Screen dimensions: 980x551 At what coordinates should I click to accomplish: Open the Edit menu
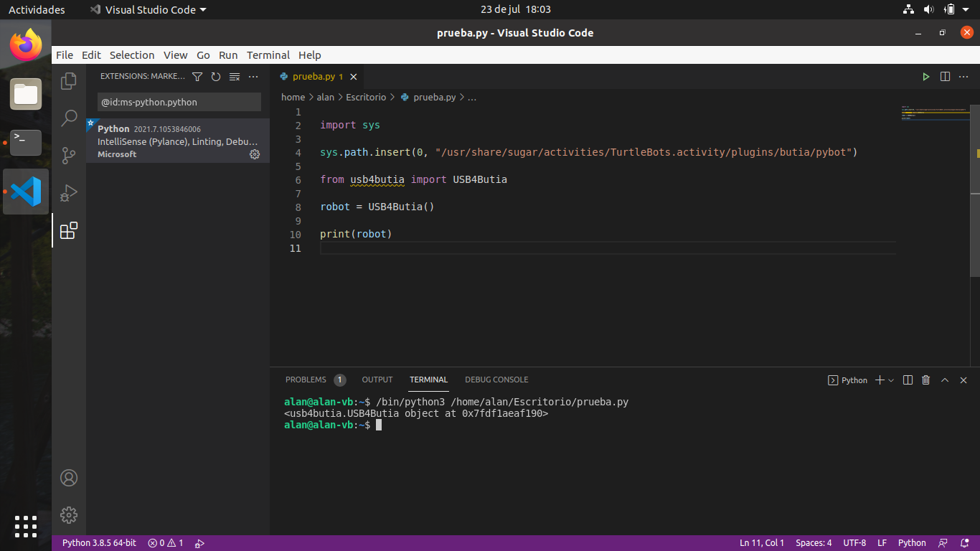click(91, 55)
